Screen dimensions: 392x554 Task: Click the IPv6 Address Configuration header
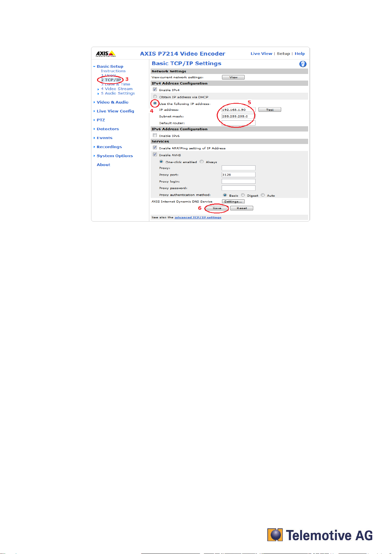[229, 129]
